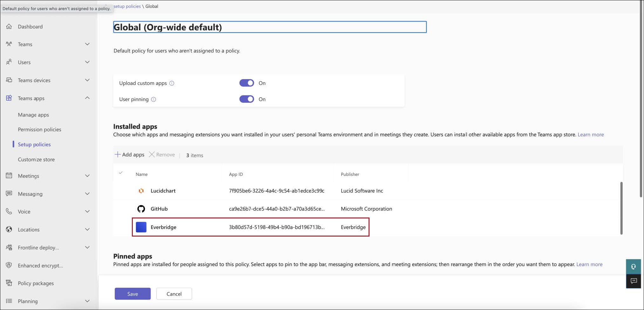Expand the Teams menu chevron

tap(87, 44)
